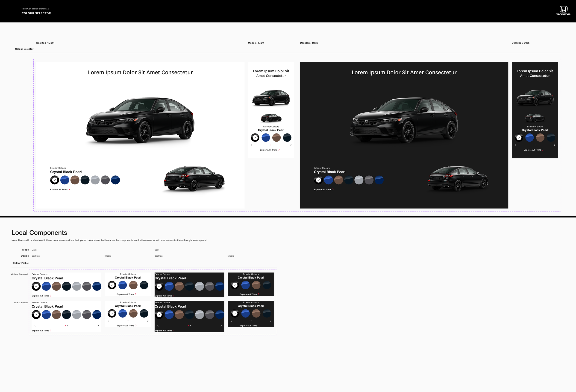The image size is (576, 392).
Task: Advance the carousel with next arrow in Mobile Light frame
Action: click(291, 145)
